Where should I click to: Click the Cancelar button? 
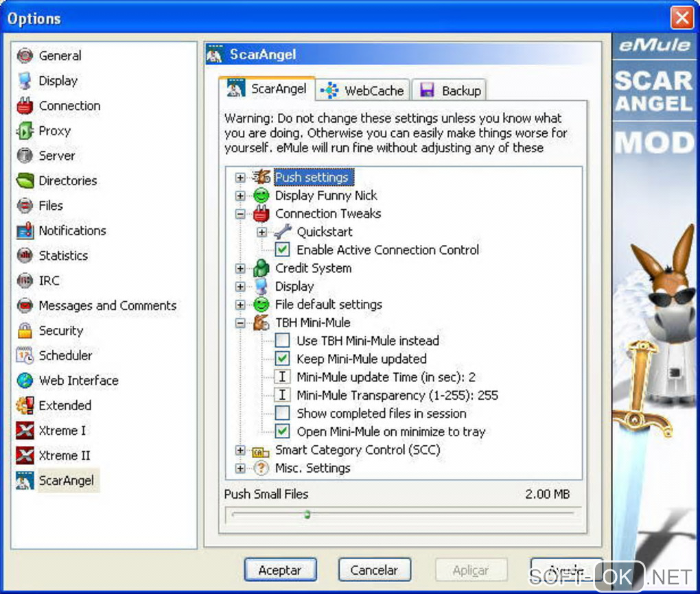[374, 570]
